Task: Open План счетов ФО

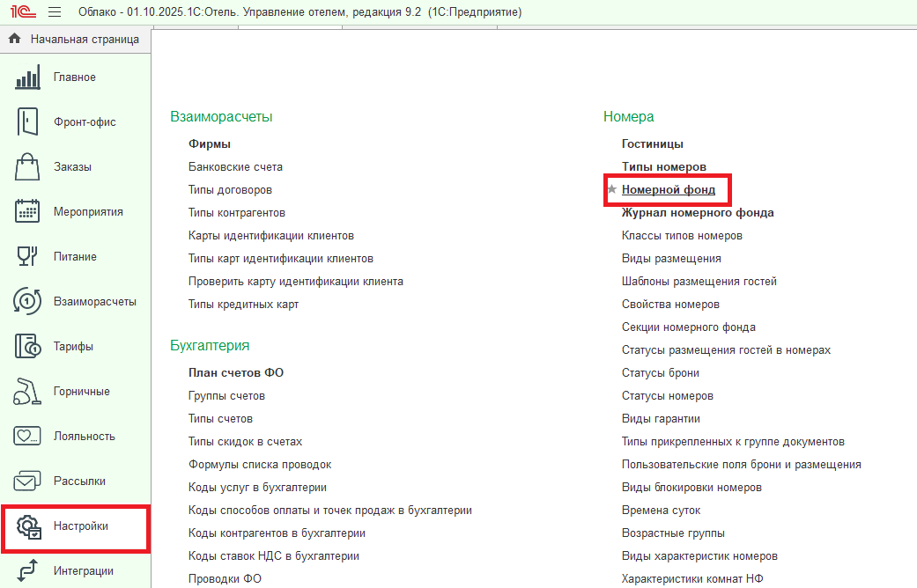Action: coord(236,372)
